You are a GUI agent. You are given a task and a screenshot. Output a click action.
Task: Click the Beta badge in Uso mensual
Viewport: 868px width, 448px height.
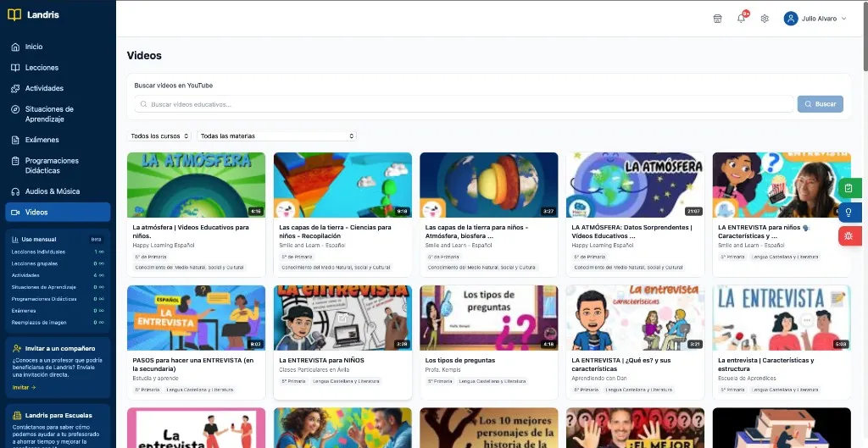97,240
